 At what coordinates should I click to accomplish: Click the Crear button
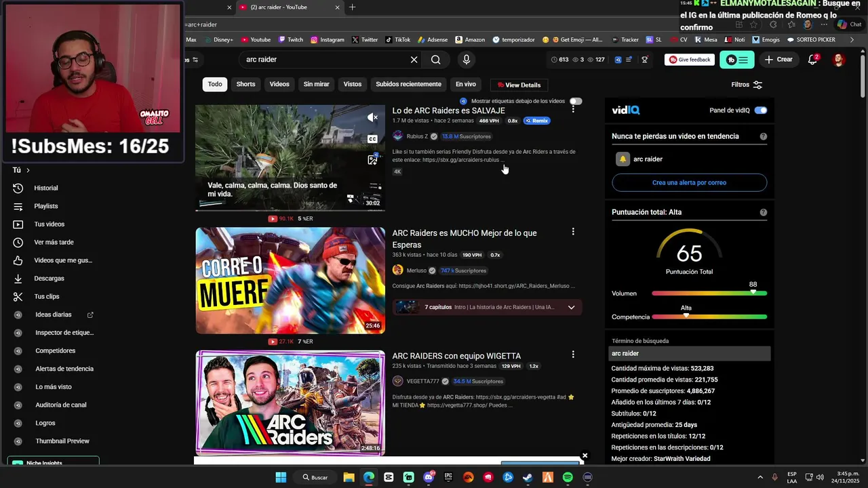(x=778, y=60)
